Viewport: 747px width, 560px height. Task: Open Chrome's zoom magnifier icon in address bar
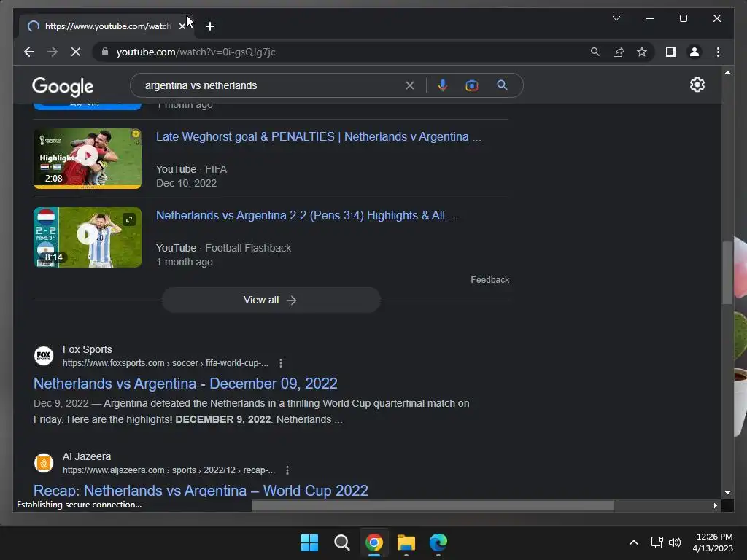[x=595, y=52]
